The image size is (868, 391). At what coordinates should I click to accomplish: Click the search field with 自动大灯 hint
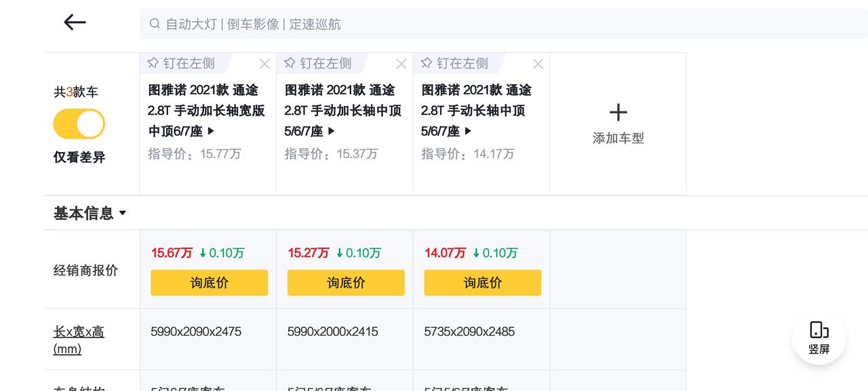(504, 24)
